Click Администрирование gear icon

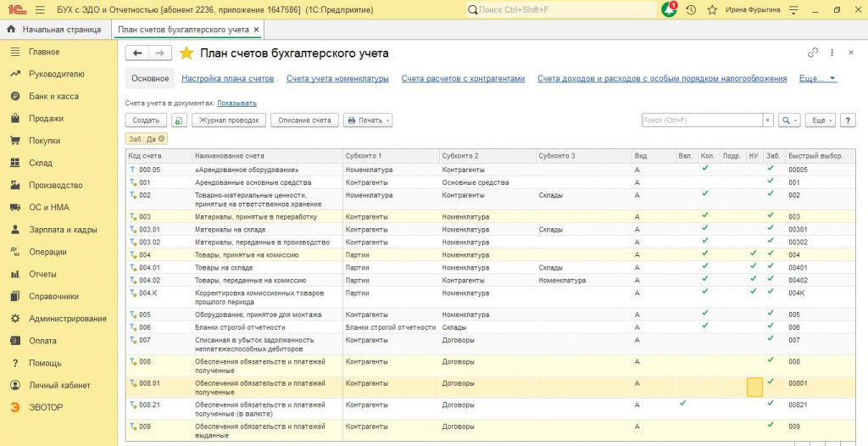pyautogui.click(x=15, y=319)
